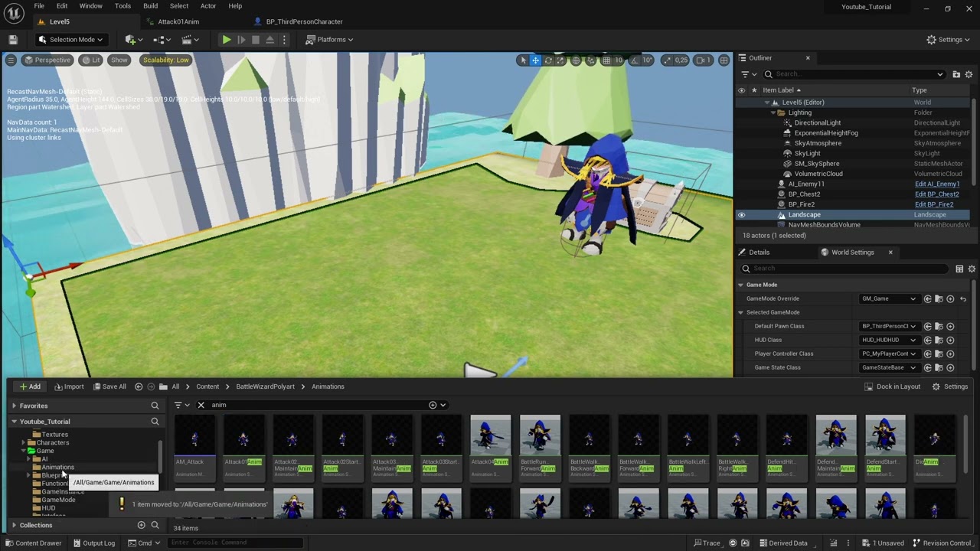This screenshot has width=980, height=551.
Task: Open the Build menu
Action: 150,6
